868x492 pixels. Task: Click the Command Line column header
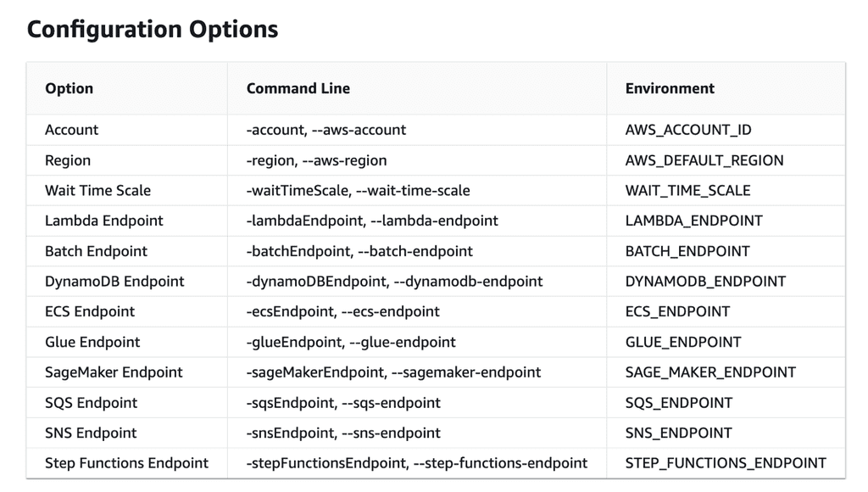298,88
